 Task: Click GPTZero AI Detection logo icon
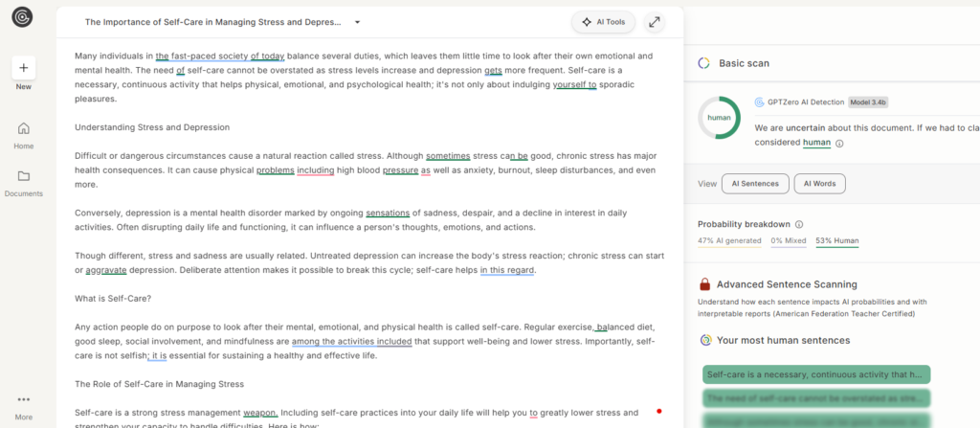(759, 102)
